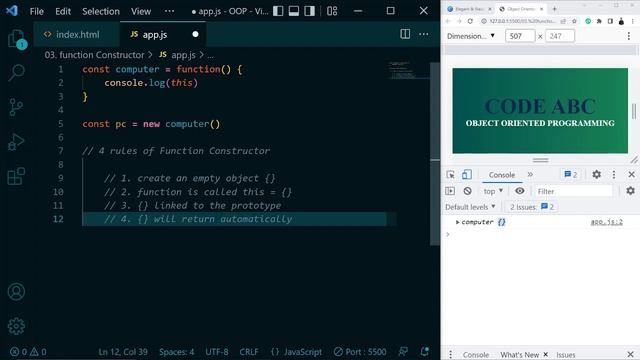Viewport: 640px width, 360px height.
Task: Open Run and Debug view
Action: pos(16,142)
